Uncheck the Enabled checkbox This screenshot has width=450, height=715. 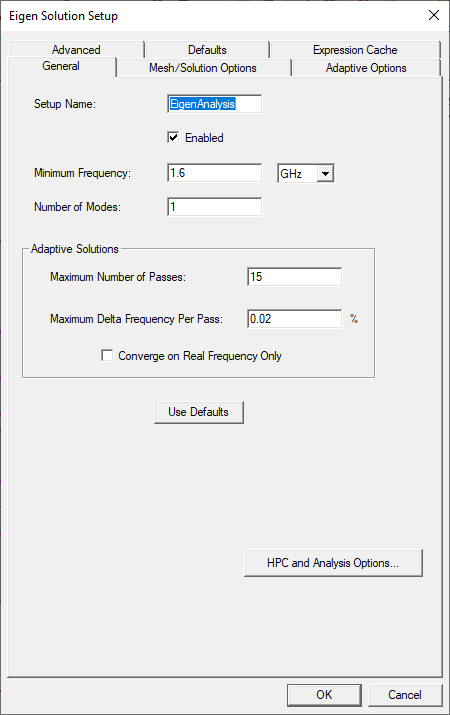(x=173, y=137)
